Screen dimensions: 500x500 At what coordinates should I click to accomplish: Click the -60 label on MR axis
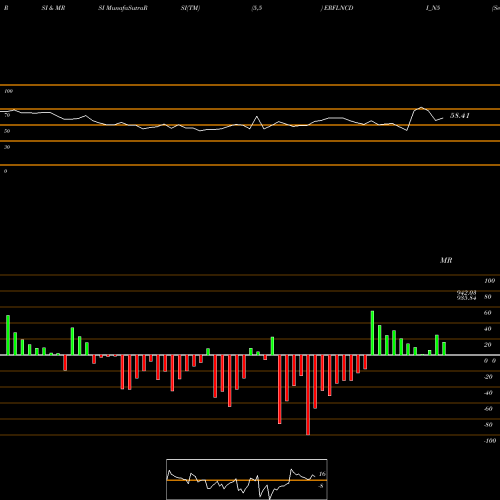point(488,409)
